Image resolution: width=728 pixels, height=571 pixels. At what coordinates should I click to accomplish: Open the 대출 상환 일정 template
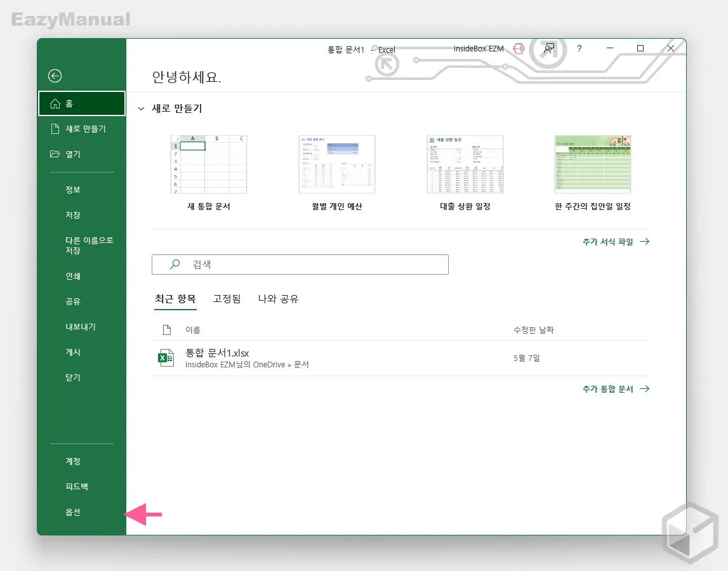click(x=465, y=164)
